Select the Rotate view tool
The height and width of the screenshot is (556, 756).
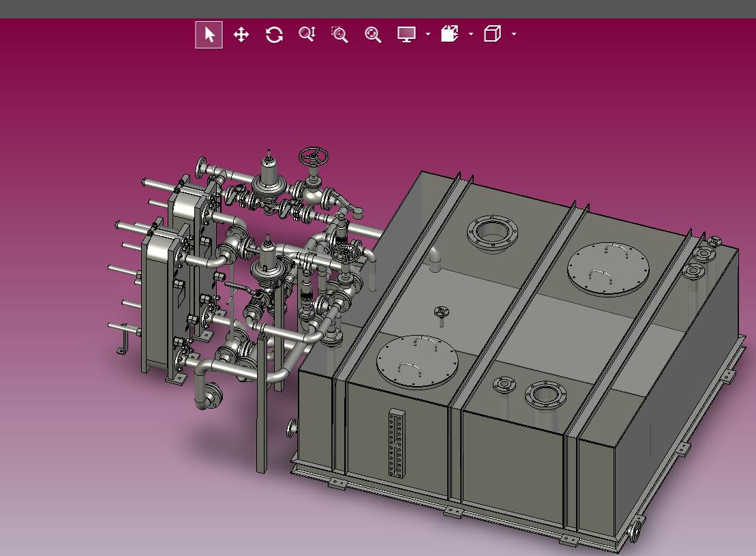pyautogui.click(x=274, y=35)
